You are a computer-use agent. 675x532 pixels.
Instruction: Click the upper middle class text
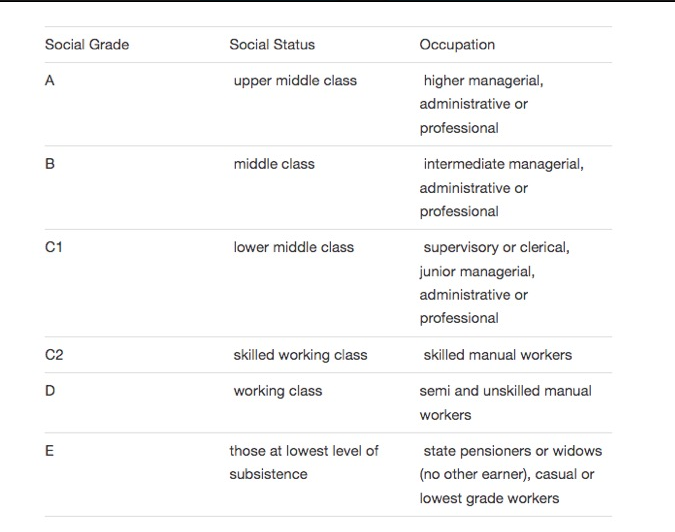pyautogui.click(x=295, y=81)
